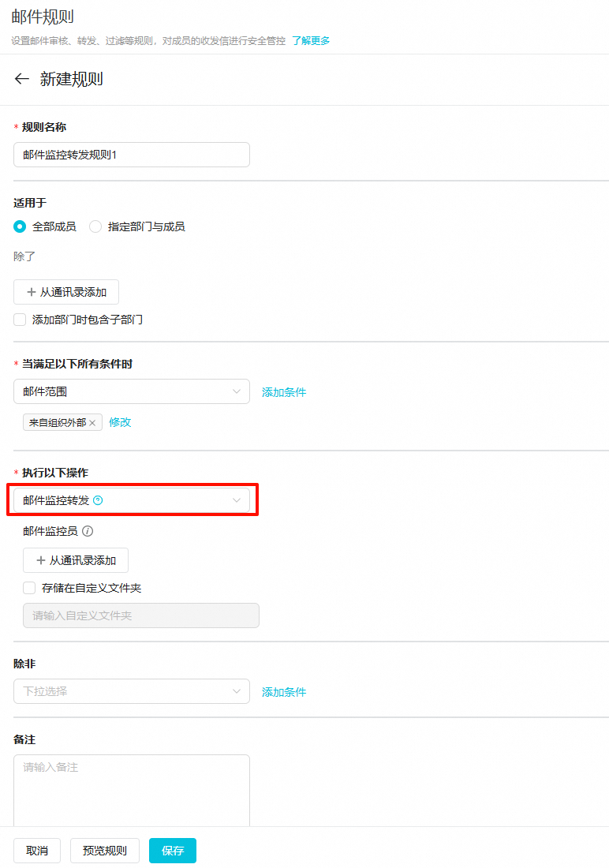Add a 邮件监控员 from contacts
The width and height of the screenshot is (609, 868).
tap(76, 560)
